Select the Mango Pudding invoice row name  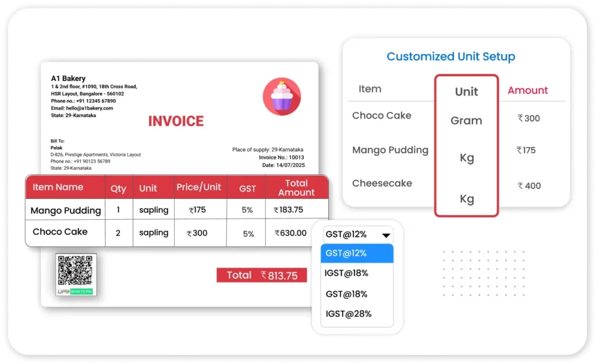(65, 210)
